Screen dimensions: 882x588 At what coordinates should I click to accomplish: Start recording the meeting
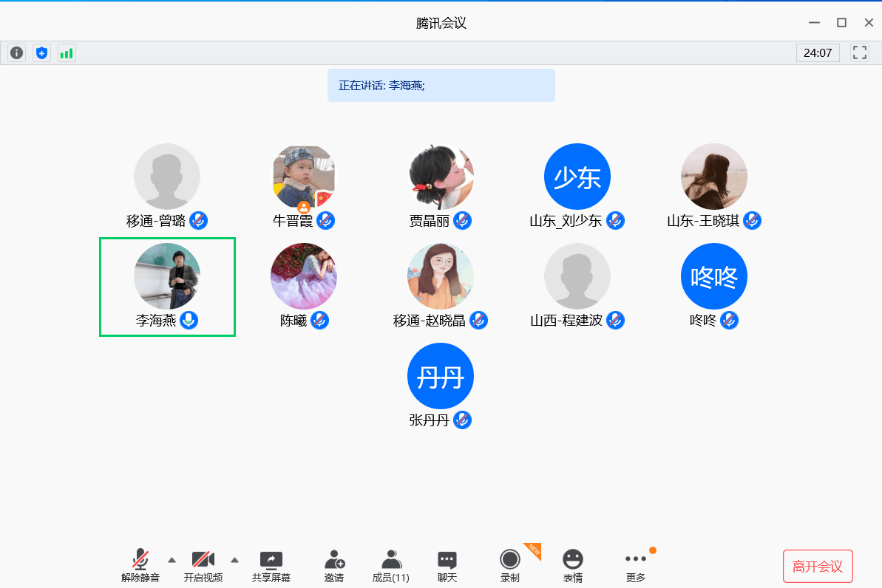coord(509,567)
